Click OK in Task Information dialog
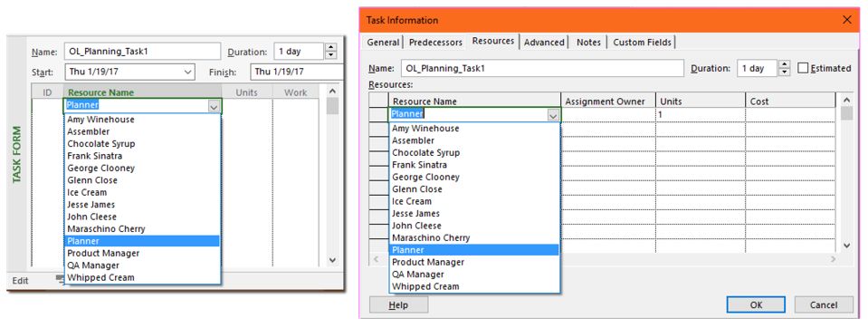 756,304
